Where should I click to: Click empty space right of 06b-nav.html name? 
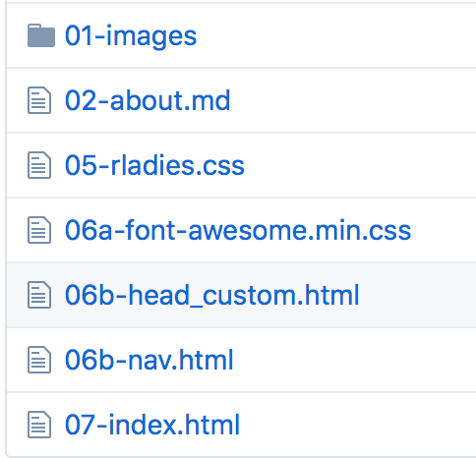click(x=355, y=360)
